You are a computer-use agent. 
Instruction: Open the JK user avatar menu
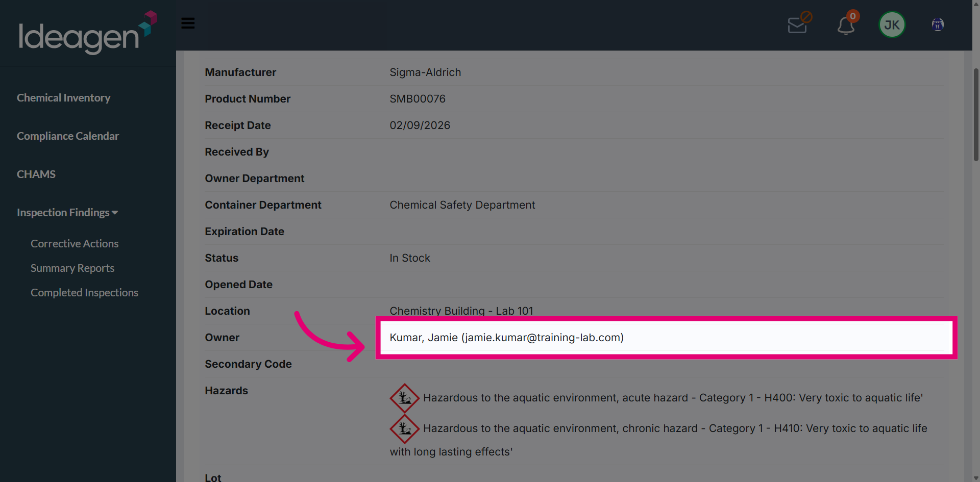[892, 24]
